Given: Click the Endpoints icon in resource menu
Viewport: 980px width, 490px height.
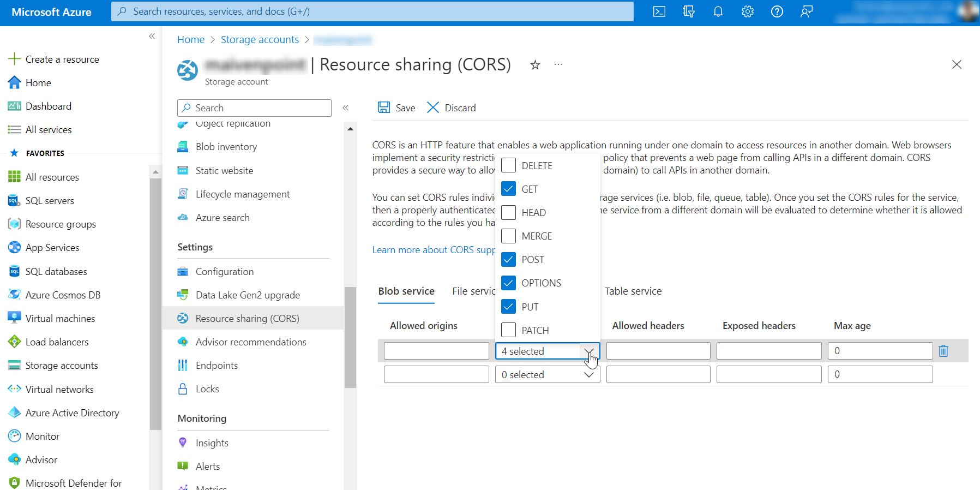Looking at the screenshot, I should 183,365.
